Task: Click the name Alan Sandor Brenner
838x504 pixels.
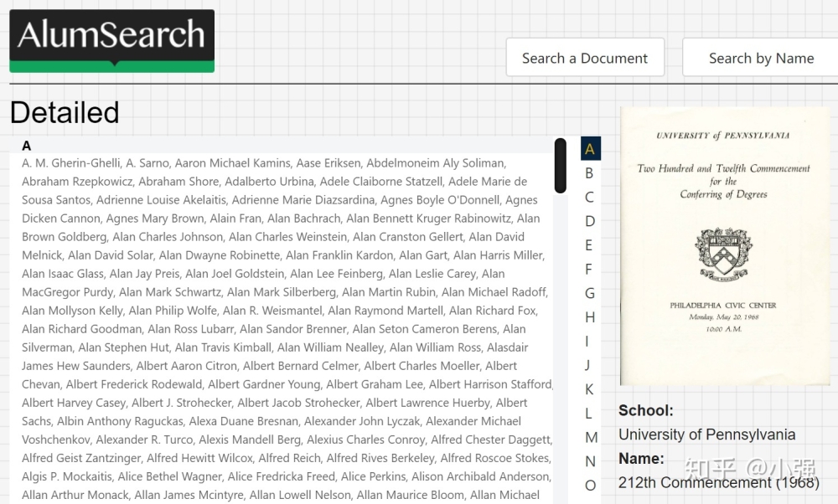Action: click(x=292, y=329)
